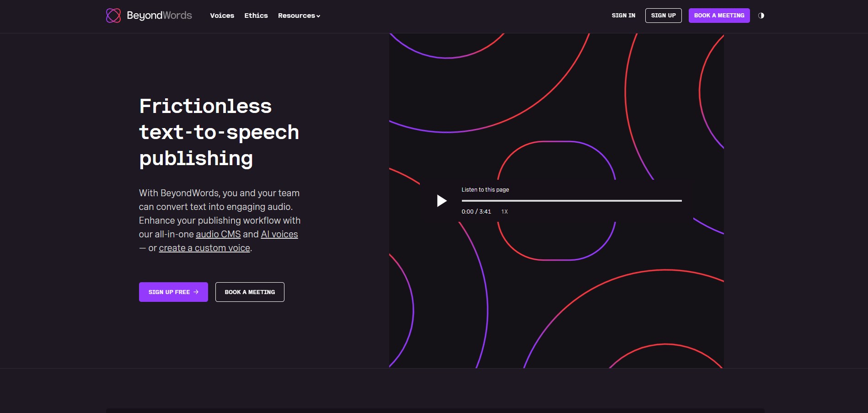Click the purple BOOK A MEETING header button
This screenshot has height=413, width=868.
point(719,16)
